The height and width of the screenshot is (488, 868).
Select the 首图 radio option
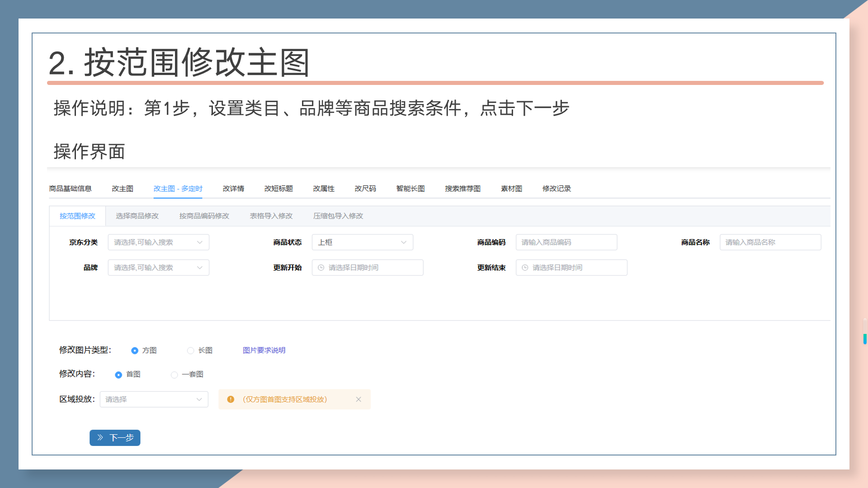118,375
